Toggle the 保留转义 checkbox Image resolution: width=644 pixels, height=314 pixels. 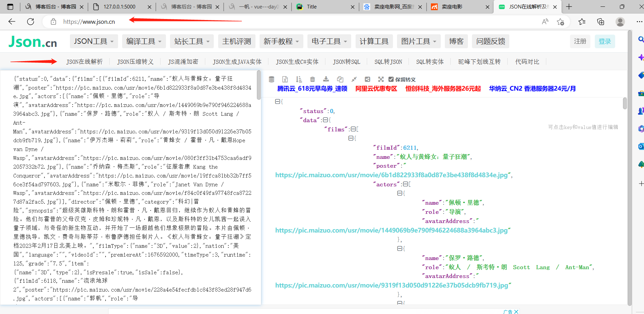click(391, 79)
